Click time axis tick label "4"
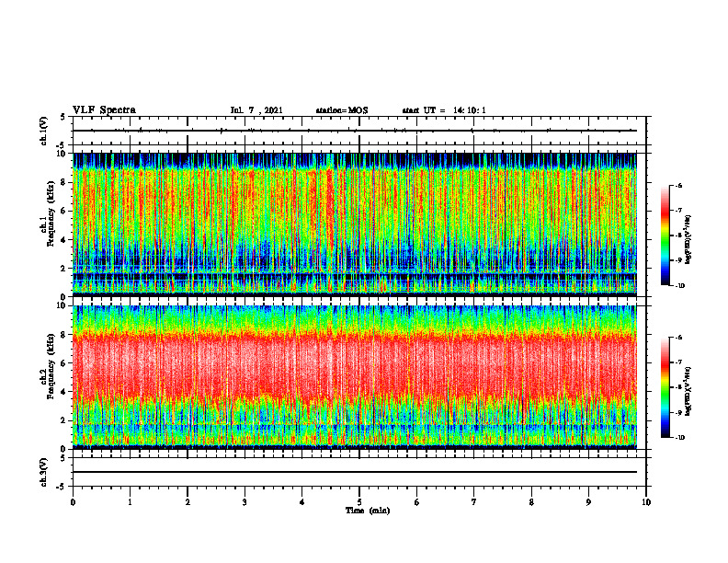The height and width of the screenshot is (563, 728). tap(301, 502)
